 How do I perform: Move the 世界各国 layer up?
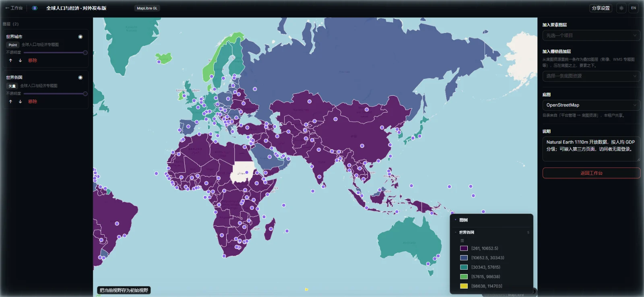point(10,101)
